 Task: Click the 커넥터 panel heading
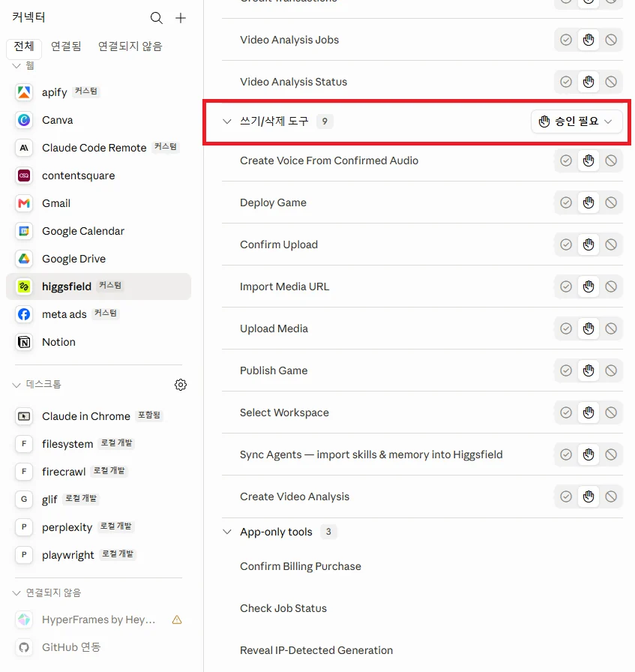28,17
